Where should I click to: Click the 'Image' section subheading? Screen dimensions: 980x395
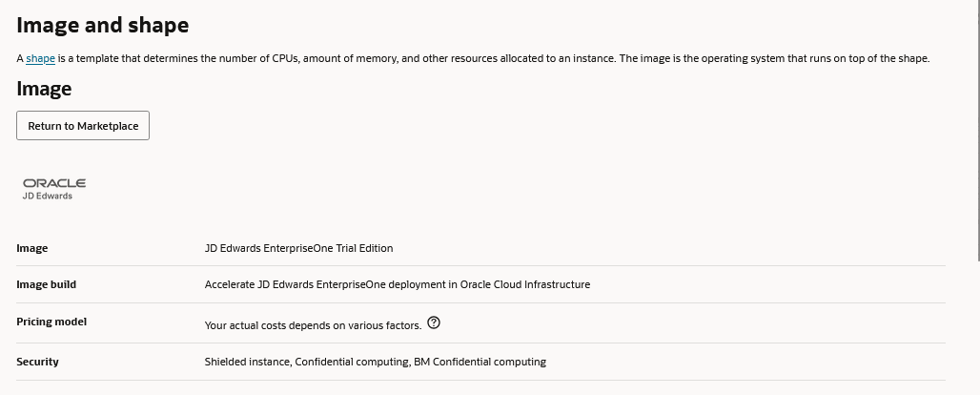tap(44, 89)
